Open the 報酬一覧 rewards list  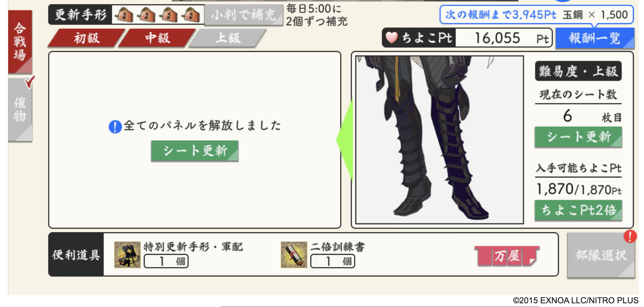click(595, 38)
